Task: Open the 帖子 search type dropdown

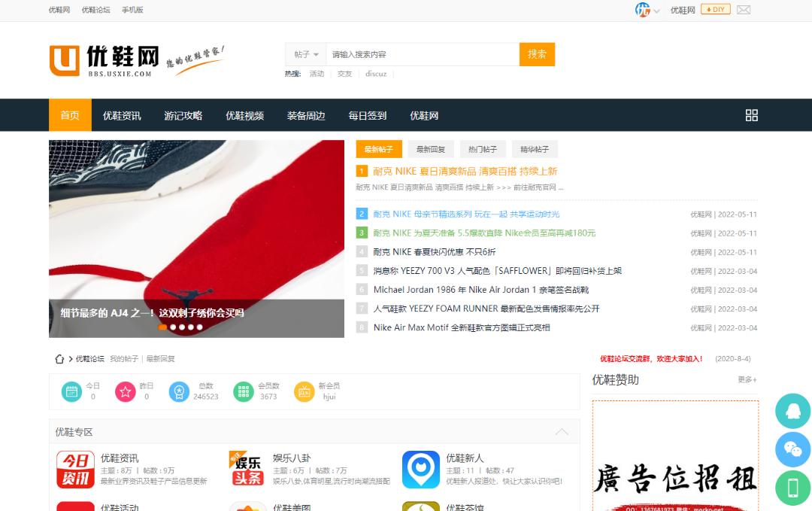Action: [x=306, y=54]
